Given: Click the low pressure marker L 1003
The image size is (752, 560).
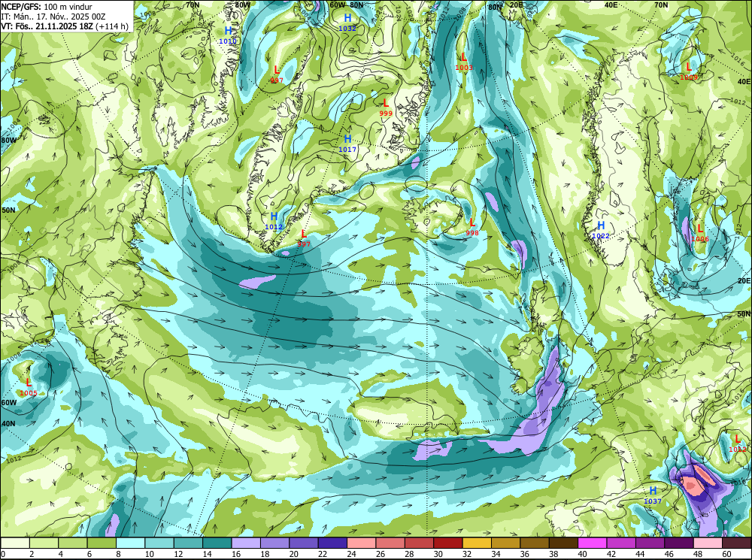Looking at the screenshot, I should pyautogui.click(x=464, y=62).
